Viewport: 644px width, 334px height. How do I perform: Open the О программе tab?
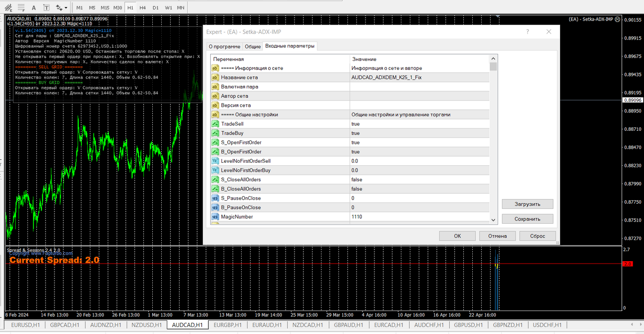[224, 46]
